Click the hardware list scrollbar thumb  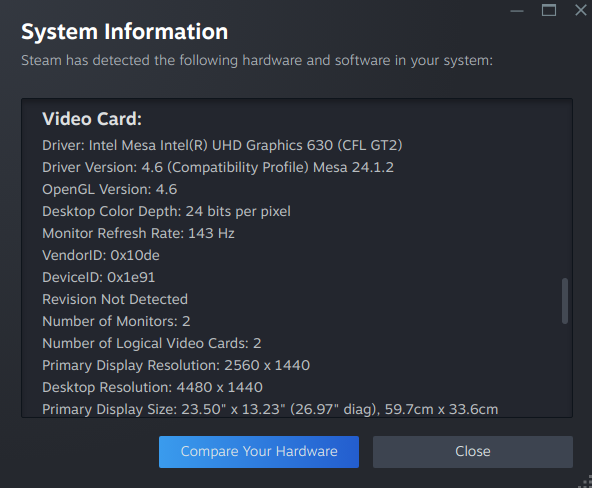click(x=565, y=301)
